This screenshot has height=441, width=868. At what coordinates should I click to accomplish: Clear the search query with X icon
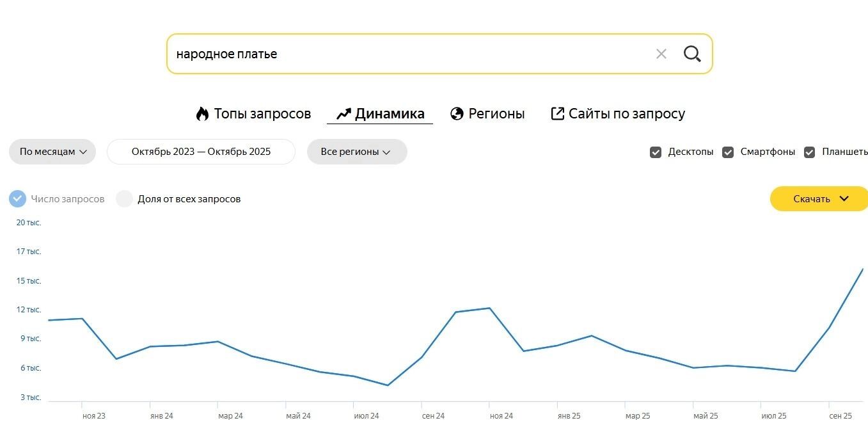pyautogui.click(x=661, y=54)
